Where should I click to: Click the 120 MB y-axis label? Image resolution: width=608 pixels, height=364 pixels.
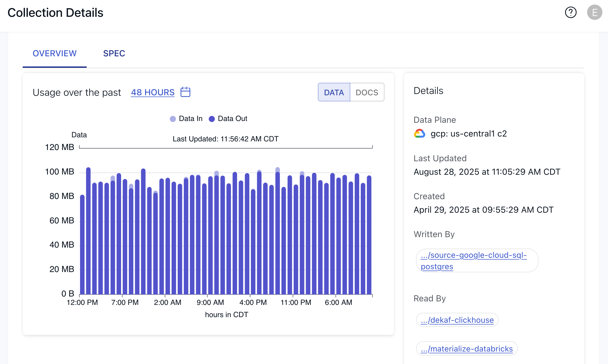coord(59,147)
